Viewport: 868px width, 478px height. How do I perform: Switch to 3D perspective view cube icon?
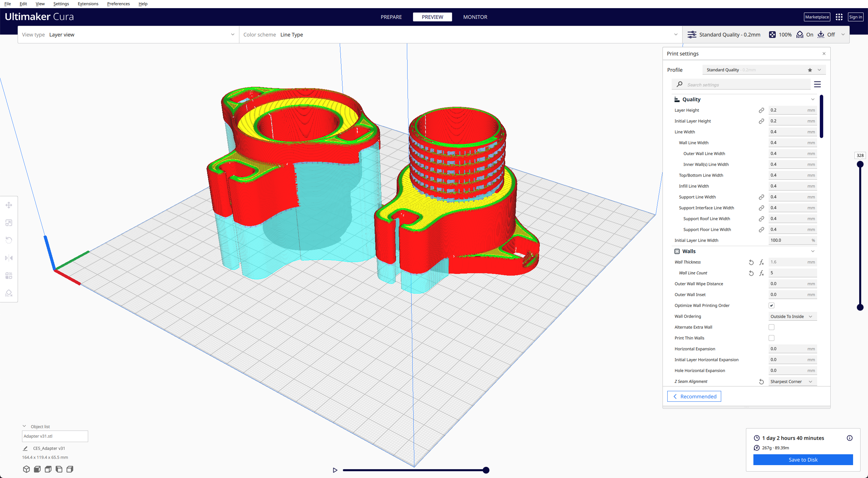26,469
